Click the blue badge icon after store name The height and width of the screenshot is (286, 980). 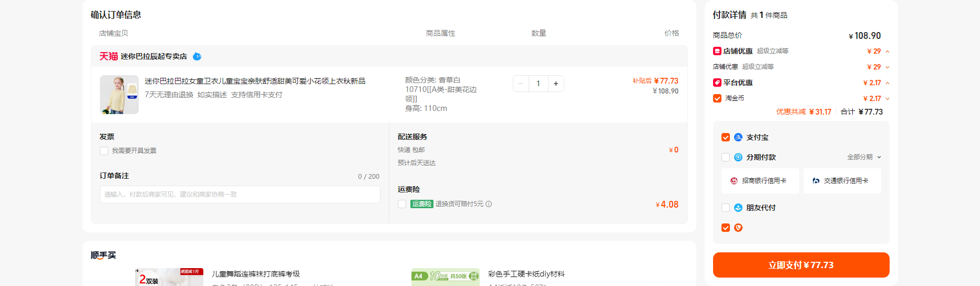197,56
